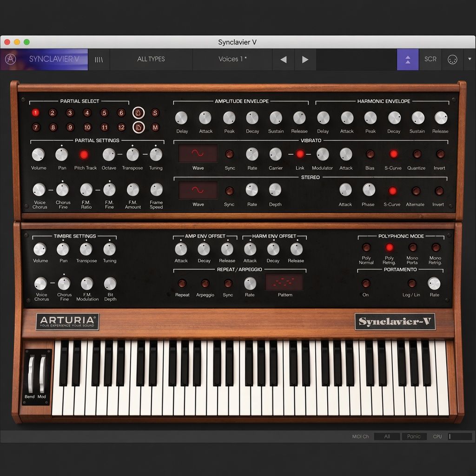Click the Synclavier-V nameplate
Image resolution: width=476 pixels, height=476 pixels.
point(395,322)
